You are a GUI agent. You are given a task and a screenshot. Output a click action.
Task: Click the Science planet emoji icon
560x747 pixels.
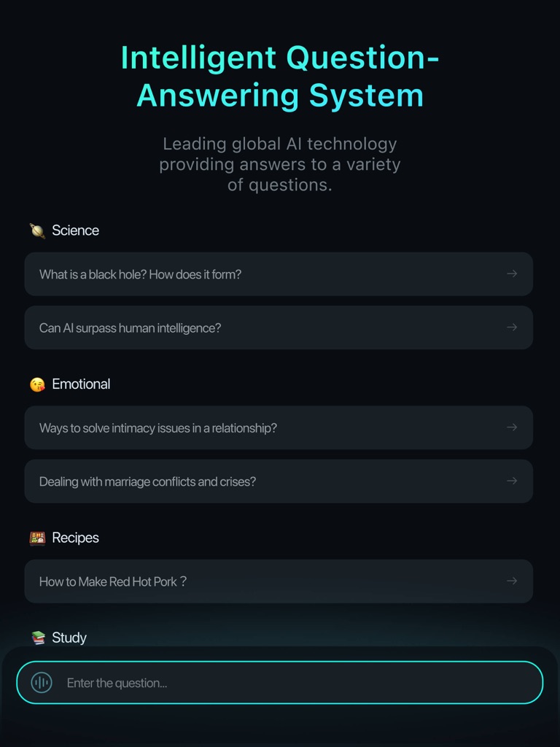37,231
